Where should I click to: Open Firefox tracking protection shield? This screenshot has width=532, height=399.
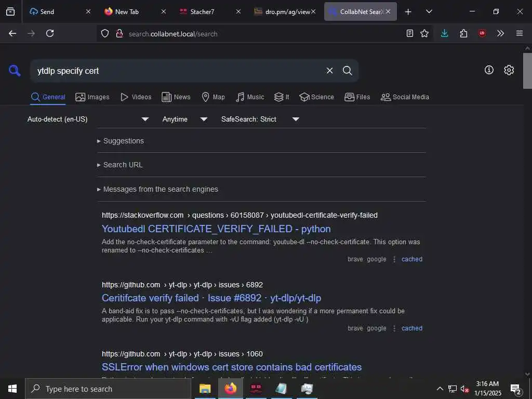105,33
